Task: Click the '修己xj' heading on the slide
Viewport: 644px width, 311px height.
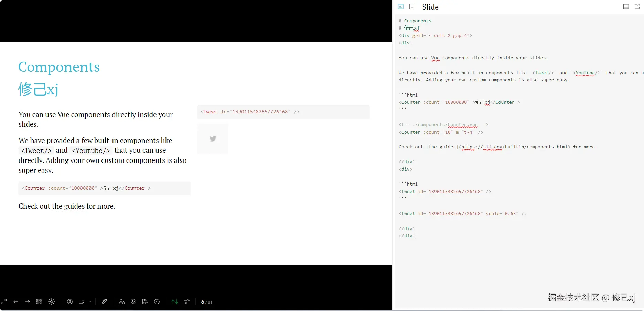Action: (38, 89)
